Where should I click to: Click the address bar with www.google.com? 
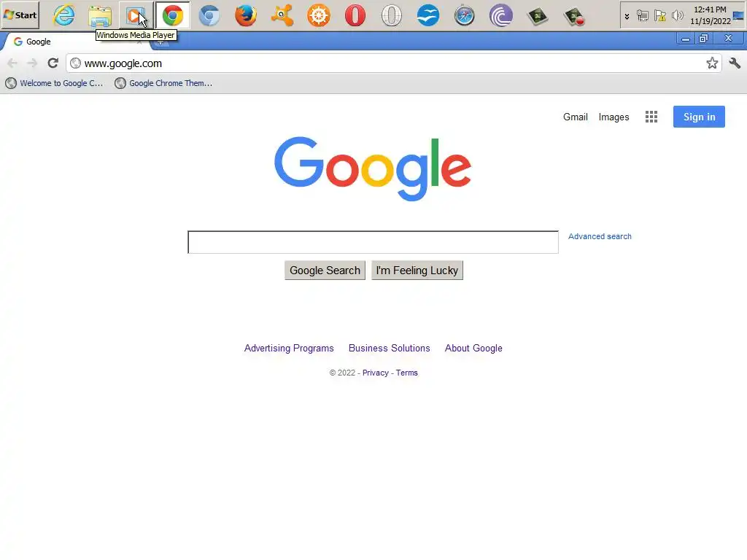point(393,63)
